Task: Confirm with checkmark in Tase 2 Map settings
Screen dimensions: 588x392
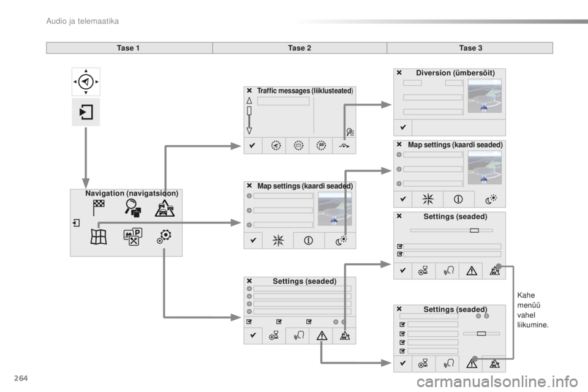Action: tap(253, 241)
